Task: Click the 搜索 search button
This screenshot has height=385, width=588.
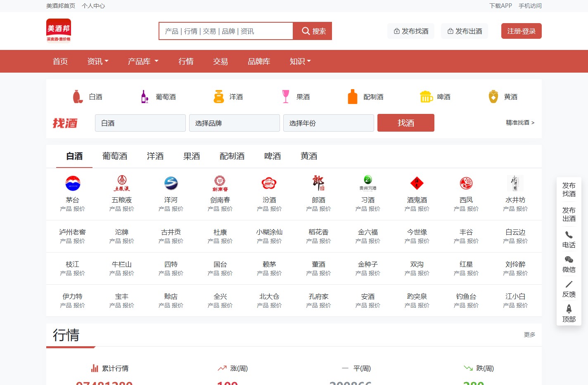Action: pyautogui.click(x=313, y=31)
